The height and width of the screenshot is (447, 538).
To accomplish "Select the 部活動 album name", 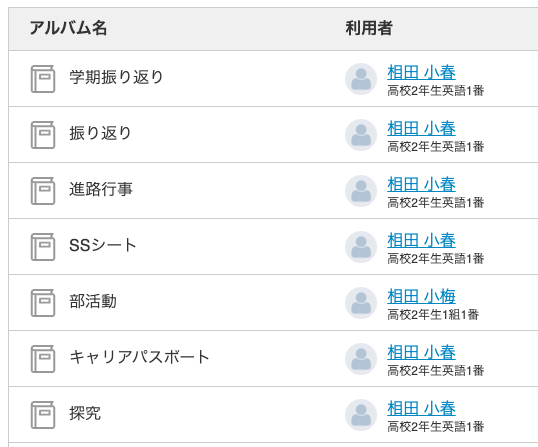I will point(93,301).
